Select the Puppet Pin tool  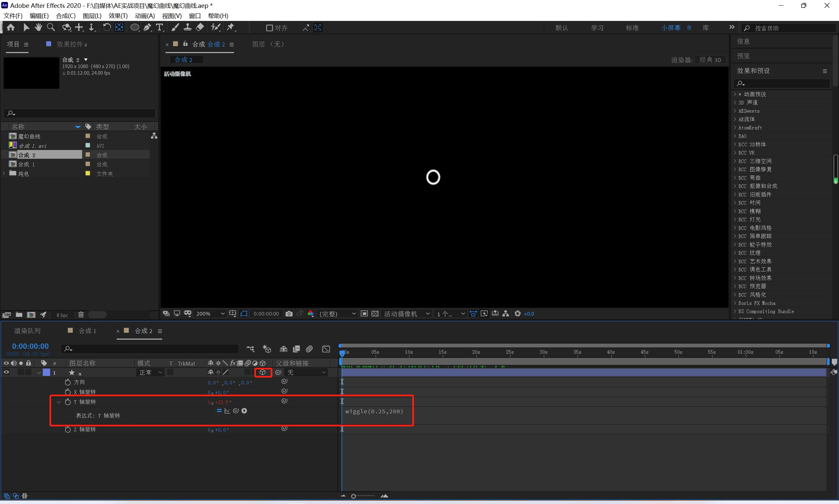pos(231,28)
